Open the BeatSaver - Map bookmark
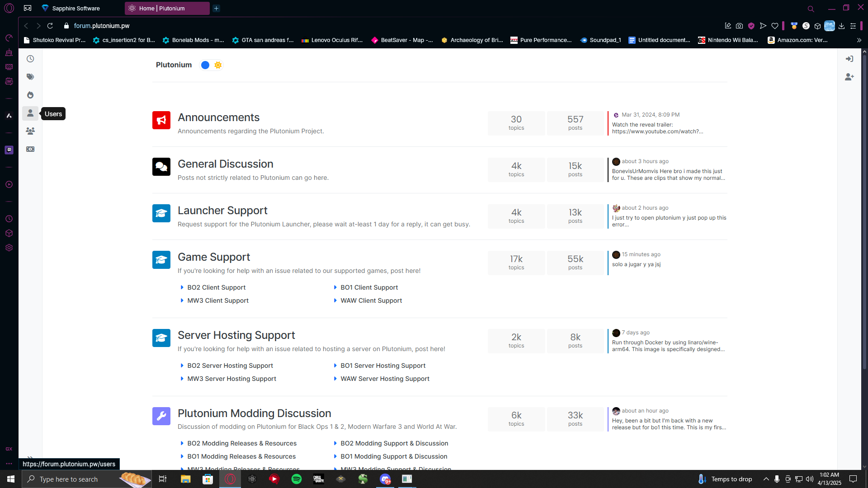The image size is (868, 488). coord(402,40)
